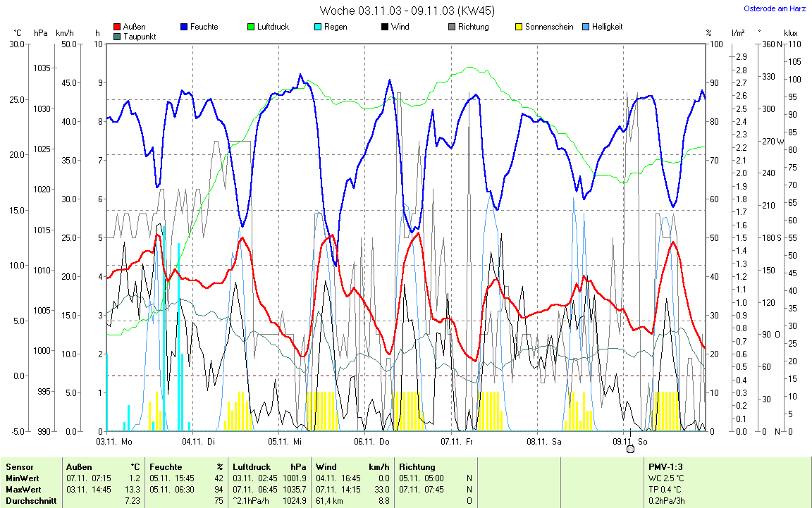812x508 pixels.
Task: Select the 03.11. Mo date label
Action: click(x=114, y=442)
